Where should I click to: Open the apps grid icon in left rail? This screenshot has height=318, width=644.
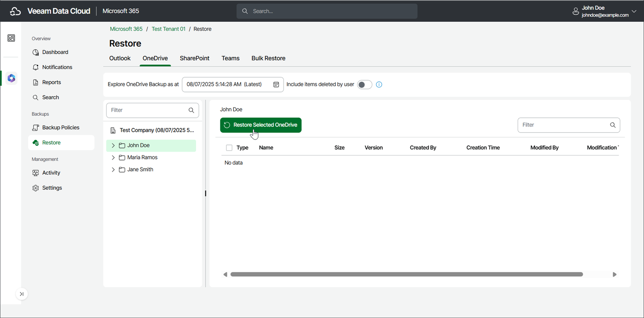pos(11,38)
